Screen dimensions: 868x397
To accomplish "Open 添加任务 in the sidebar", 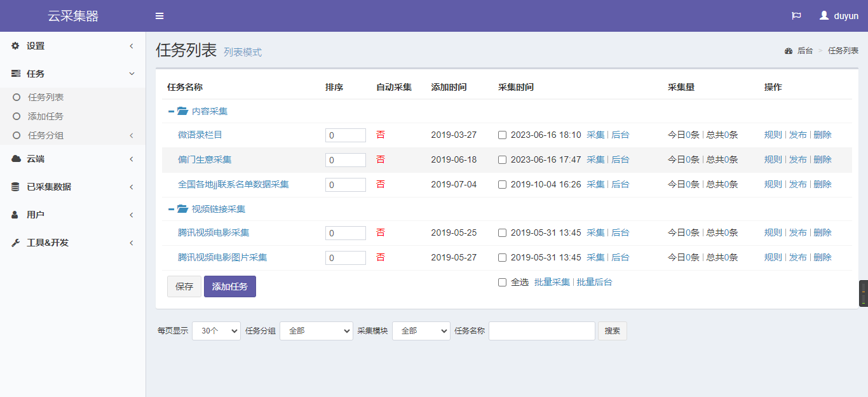I will click(46, 117).
